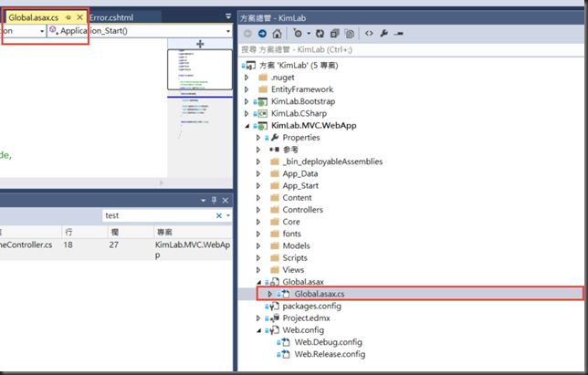Open the editor tab overflow dropdown
This screenshot has height=375, width=588.
click(228, 16)
